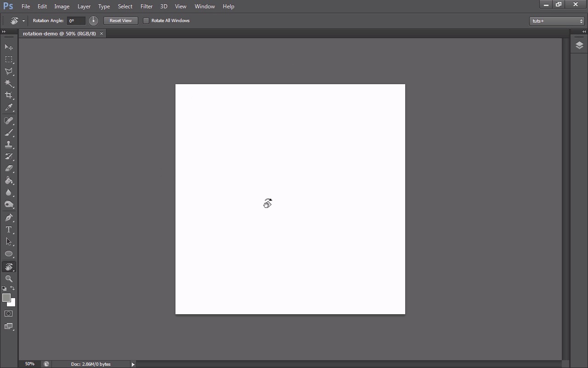Image resolution: width=588 pixels, height=368 pixels.
Task: Click the 50% zoom level field
Action: [30, 364]
